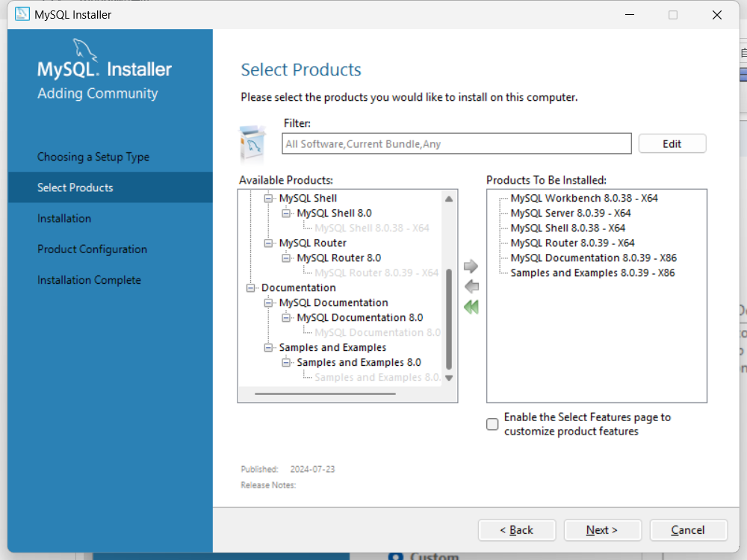The width and height of the screenshot is (747, 560).
Task: Select greyed MySQL Documentation 8.0 leaf item
Action: [x=377, y=332]
